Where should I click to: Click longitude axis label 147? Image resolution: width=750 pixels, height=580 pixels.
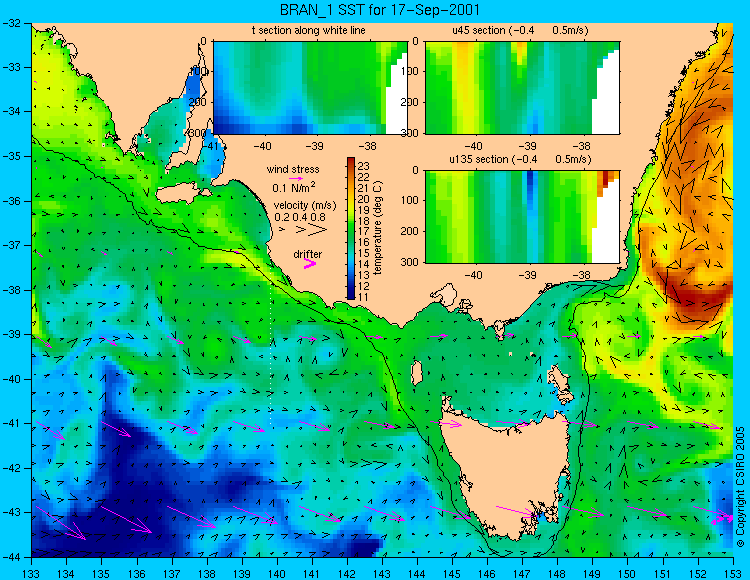click(522, 574)
